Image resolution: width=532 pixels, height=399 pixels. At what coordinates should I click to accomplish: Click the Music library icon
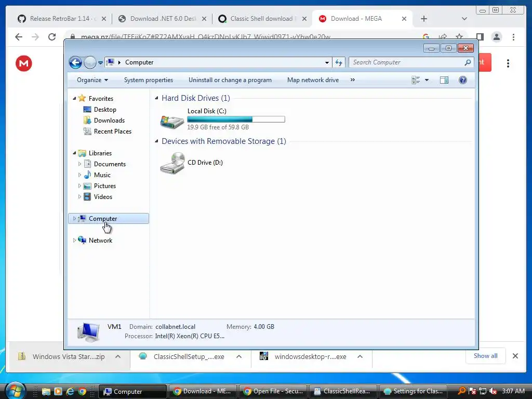[x=87, y=175]
